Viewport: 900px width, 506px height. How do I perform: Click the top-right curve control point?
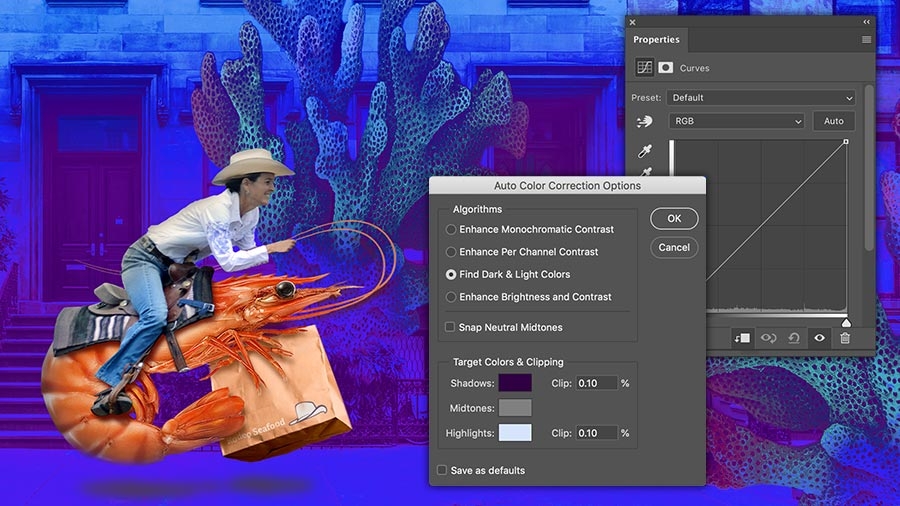pos(845,141)
